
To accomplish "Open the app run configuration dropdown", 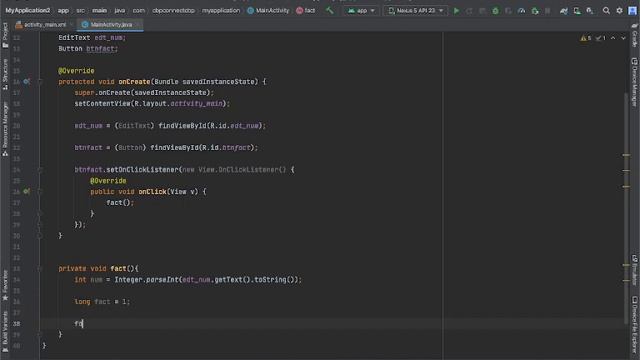I will pos(361,11).
